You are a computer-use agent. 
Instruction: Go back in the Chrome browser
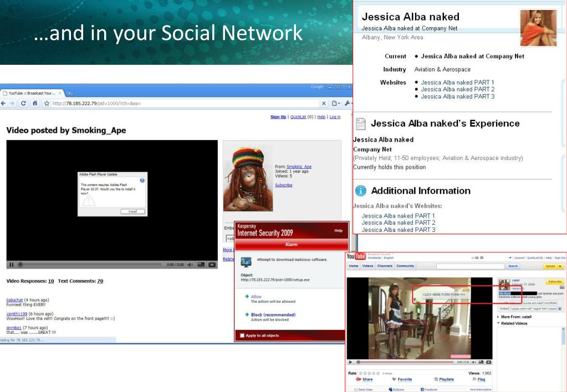pos(3,104)
